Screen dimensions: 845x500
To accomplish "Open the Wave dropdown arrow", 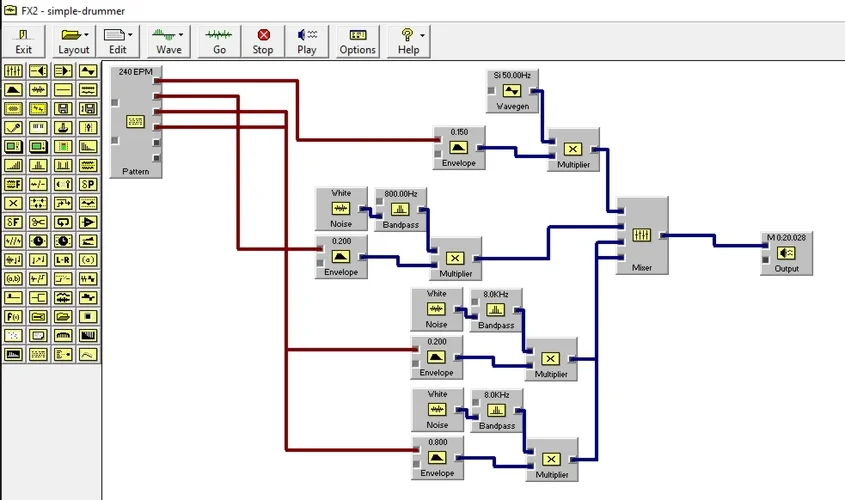I will tap(181, 35).
